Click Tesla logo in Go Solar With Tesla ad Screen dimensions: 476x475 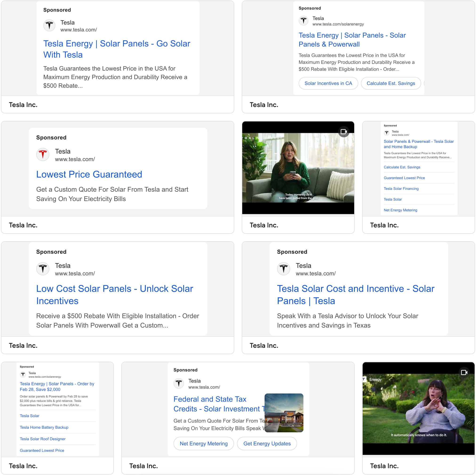point(50,25)
